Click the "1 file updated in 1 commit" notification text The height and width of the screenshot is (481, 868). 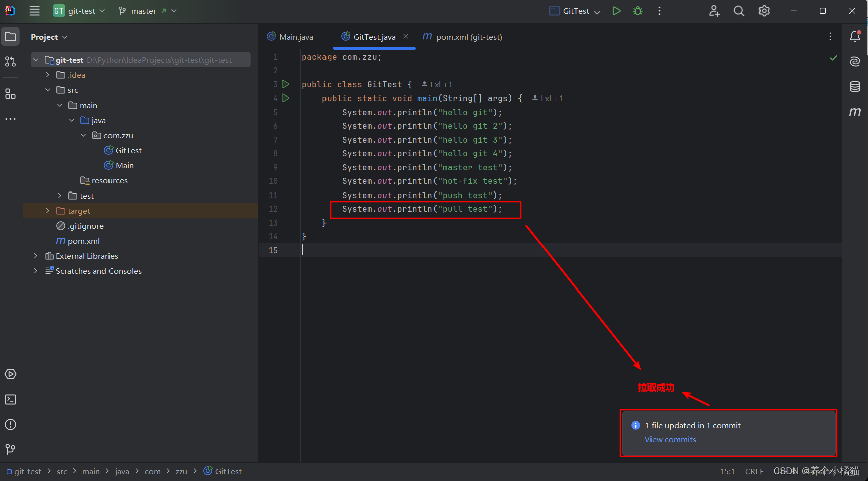[x=693, y=425]
